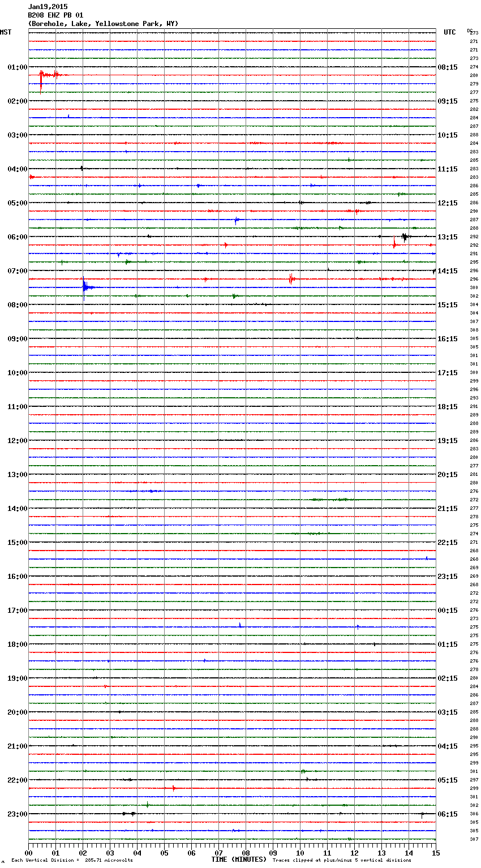Image resolution: width=481 pixels, height=868 pixels.
Task: Click the 16:15 UTC time label
Action: pos(448,339)
